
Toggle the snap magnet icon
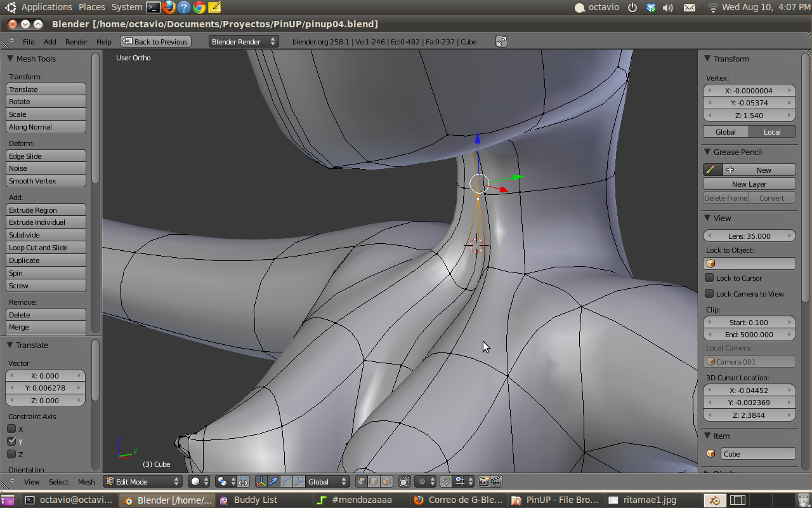pos(445,482)
